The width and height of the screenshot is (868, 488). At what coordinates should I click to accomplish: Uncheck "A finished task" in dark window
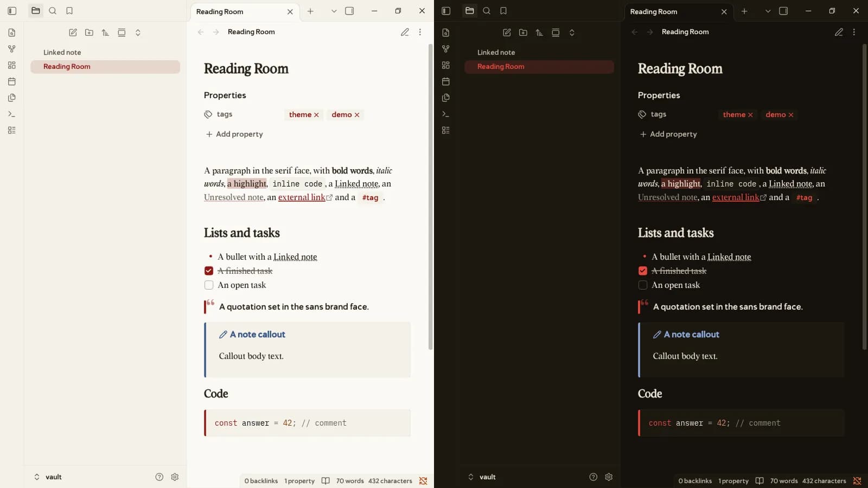pos(643,271)
